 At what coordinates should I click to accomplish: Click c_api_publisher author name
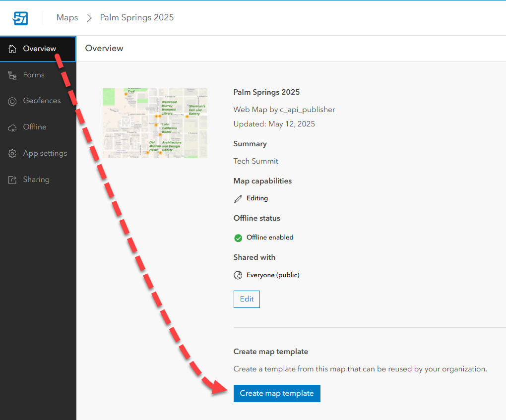[308, 109]
